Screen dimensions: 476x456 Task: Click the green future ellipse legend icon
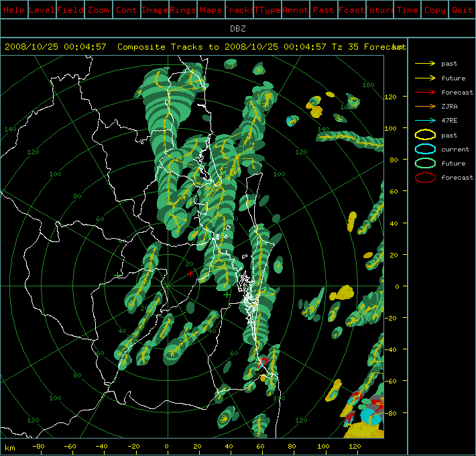click(425, 163)
